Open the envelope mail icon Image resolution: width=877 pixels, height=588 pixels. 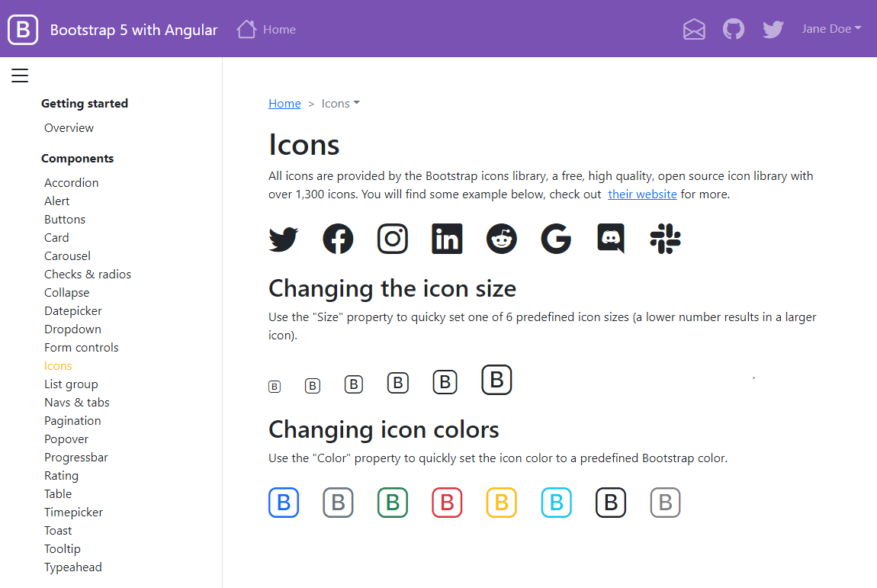click(x=694, y=29)
